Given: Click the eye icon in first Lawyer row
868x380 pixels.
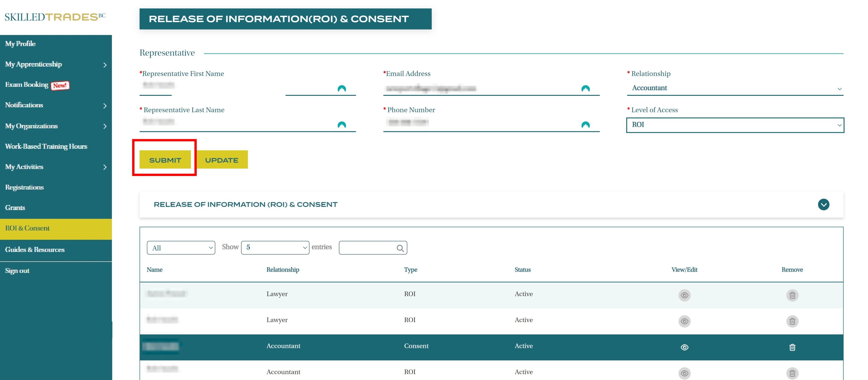Looking at the screenshot, I should (684, 295).
